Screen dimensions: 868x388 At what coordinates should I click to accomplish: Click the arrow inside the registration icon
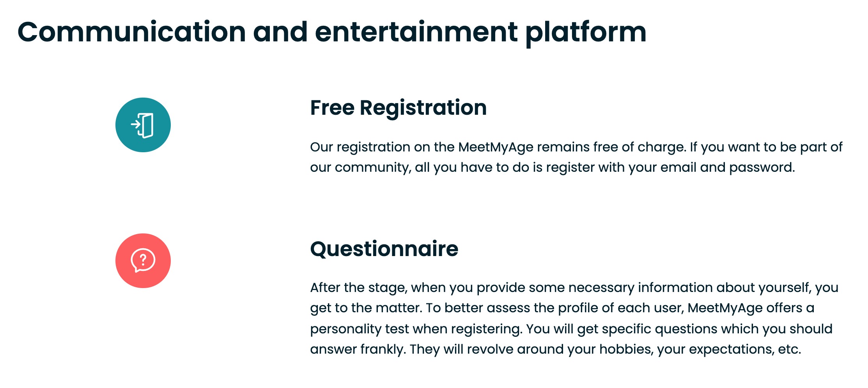[136, 124]
